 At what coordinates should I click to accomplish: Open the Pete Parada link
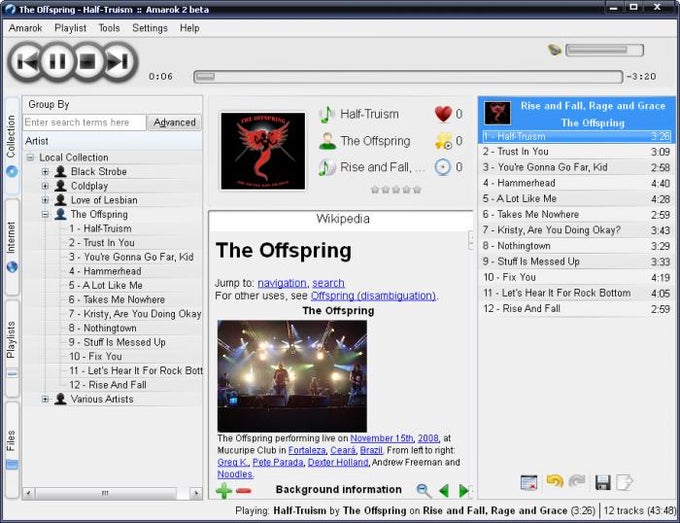point(278,463)
